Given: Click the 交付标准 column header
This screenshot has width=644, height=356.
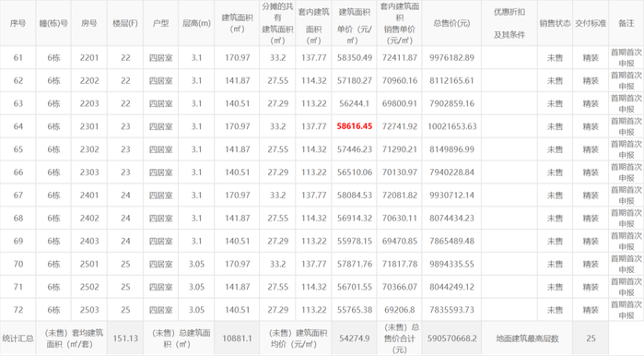Looking at the screenshot, I should (591, 23).
